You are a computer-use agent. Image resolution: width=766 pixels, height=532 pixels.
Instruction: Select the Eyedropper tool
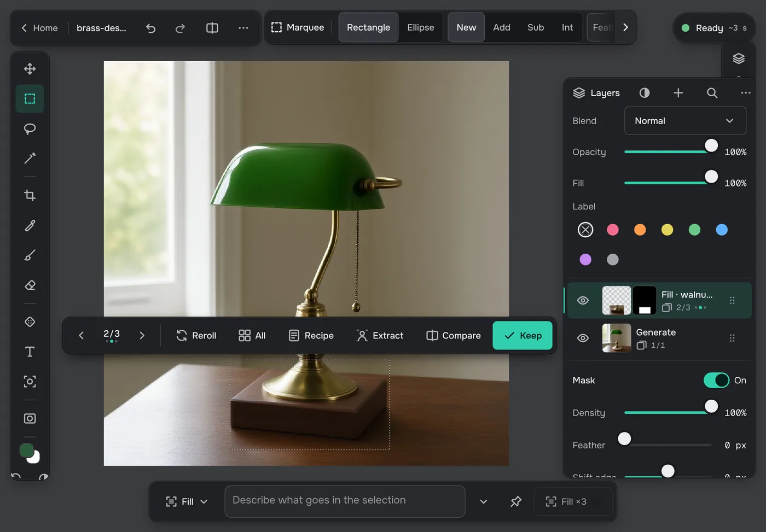coord(30,225)
